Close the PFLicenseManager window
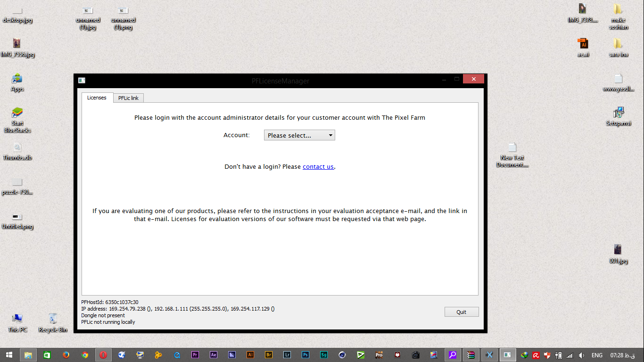 [x=473, y=79]
